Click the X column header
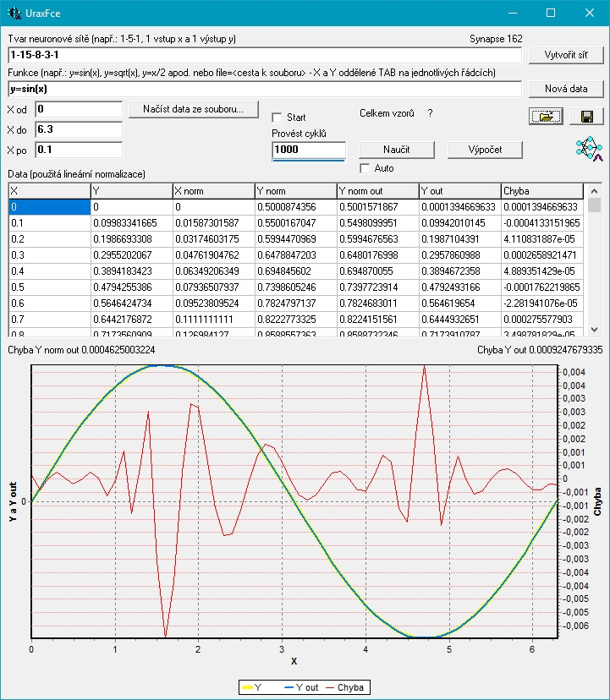The width and height of the screenshot is (610, 700). coord(50,191)
